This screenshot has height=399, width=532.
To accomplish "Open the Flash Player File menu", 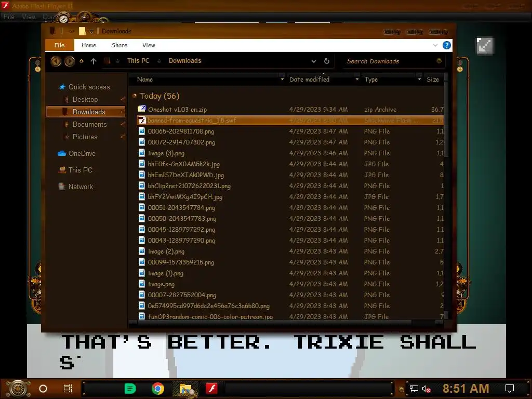I will click(9, 17).
